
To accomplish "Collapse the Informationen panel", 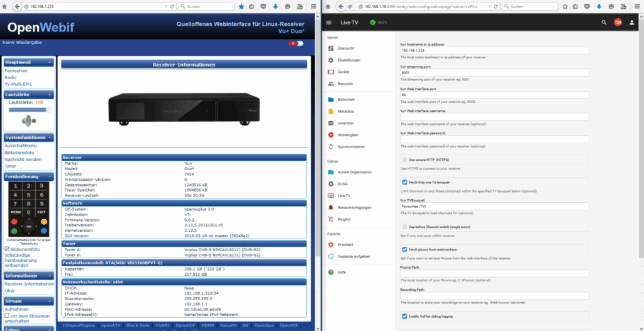I will 50,276.
